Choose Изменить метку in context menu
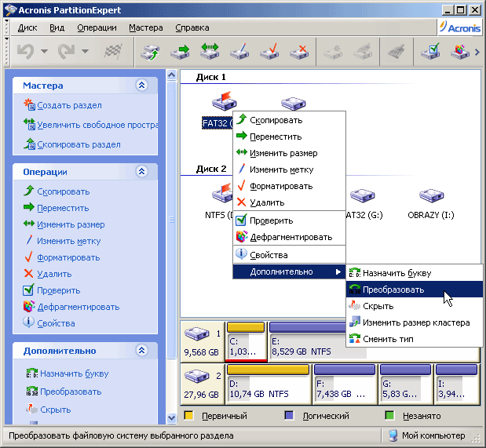 coord(289,169)
